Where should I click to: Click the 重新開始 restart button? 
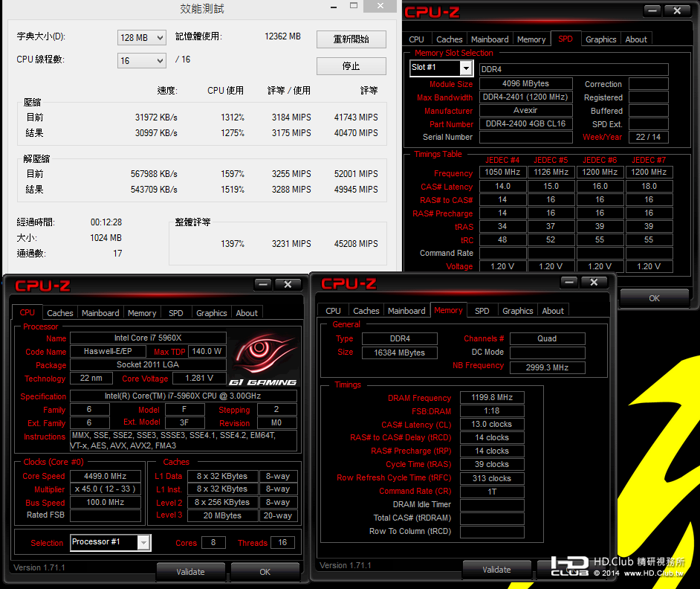[351, 39]
